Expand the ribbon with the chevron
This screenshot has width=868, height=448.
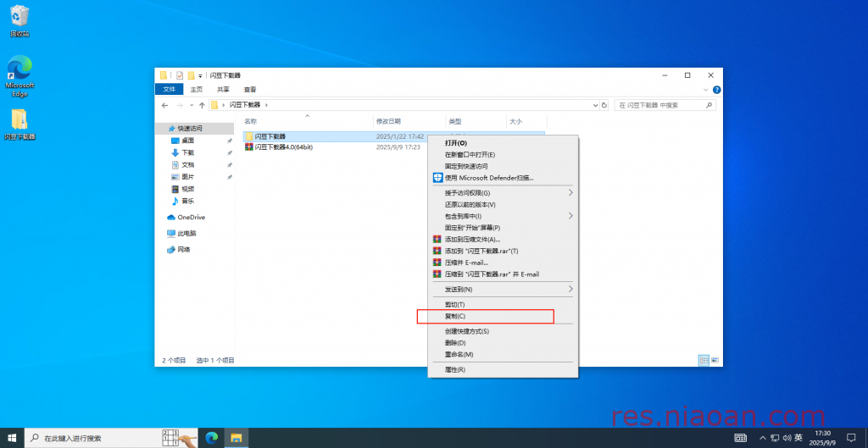click(x=706, y=90)
